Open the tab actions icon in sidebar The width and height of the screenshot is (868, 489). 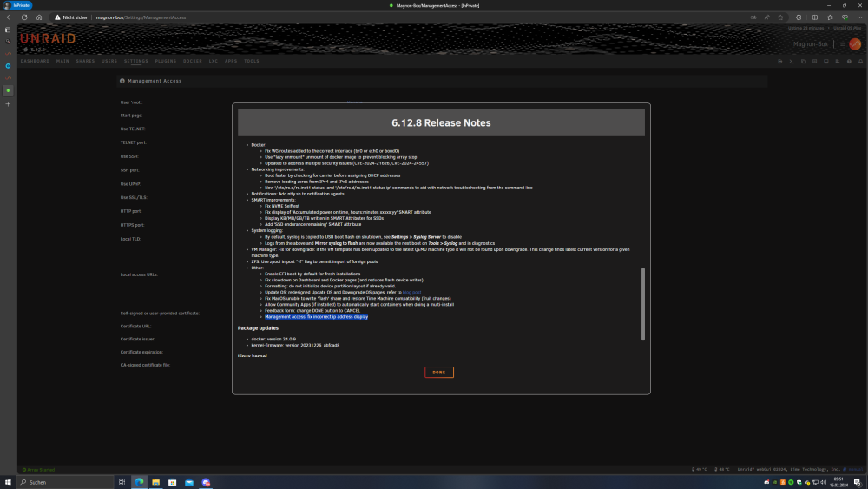(8, 30)
